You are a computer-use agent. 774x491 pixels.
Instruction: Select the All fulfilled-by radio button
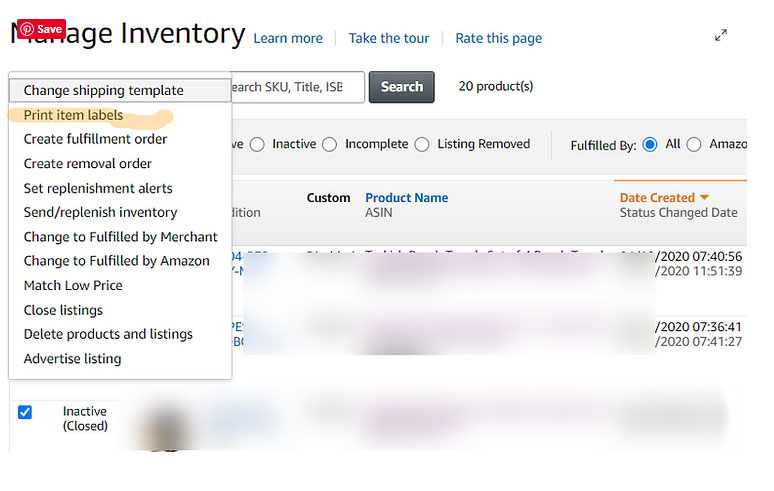pos(650,144)
